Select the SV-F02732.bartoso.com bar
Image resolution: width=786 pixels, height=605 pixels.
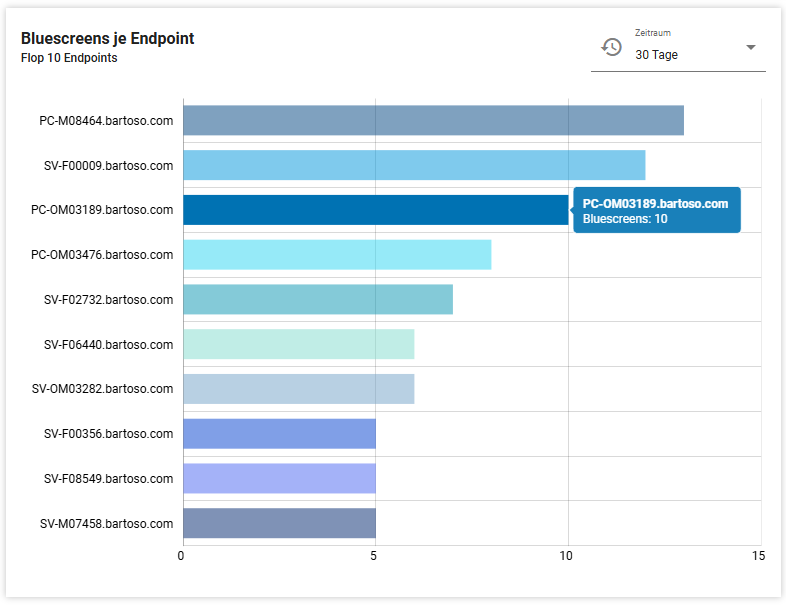click(318, 299)
